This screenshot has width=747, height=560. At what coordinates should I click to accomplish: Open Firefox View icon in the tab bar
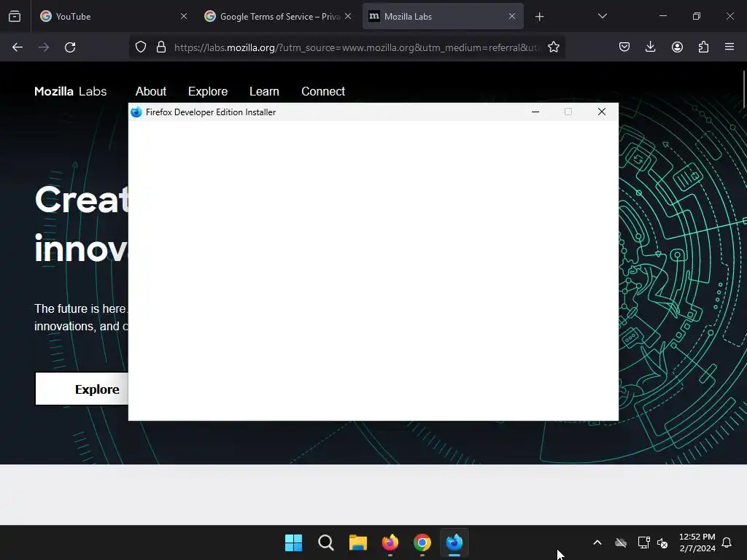point(15,16)
